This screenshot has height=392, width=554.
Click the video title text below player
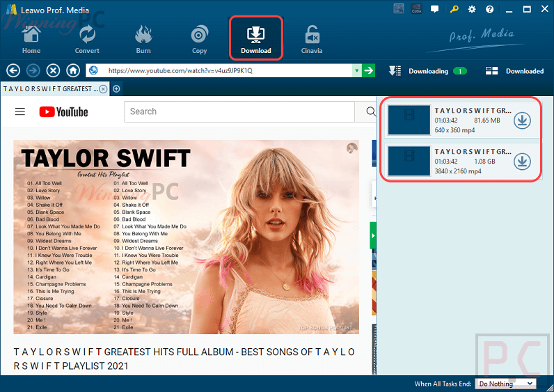184,359
